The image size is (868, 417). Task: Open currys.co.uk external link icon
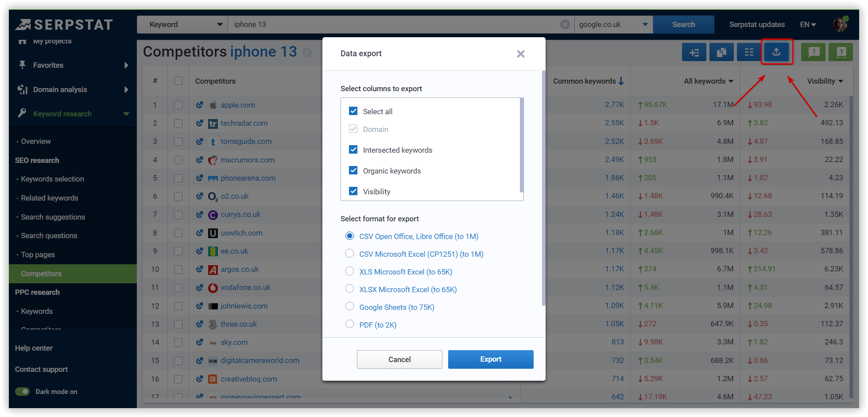pyautogui.click(x=200, y=214)
